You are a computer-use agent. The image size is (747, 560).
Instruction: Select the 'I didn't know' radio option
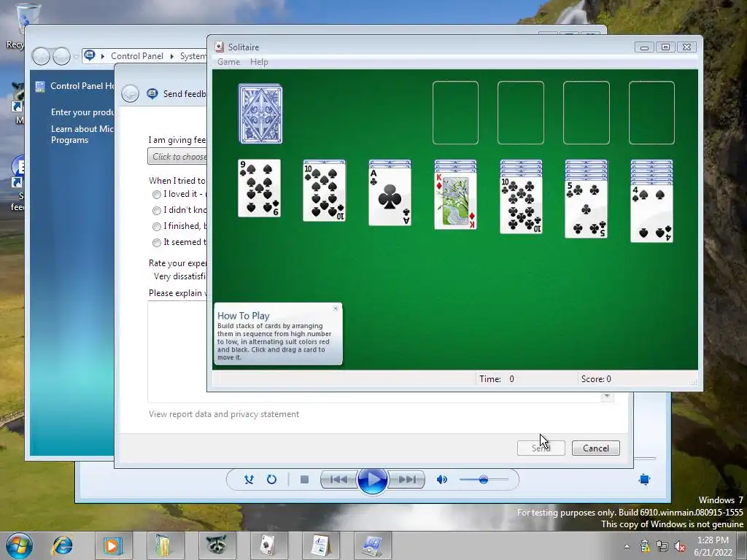click(x=157, y=211)
